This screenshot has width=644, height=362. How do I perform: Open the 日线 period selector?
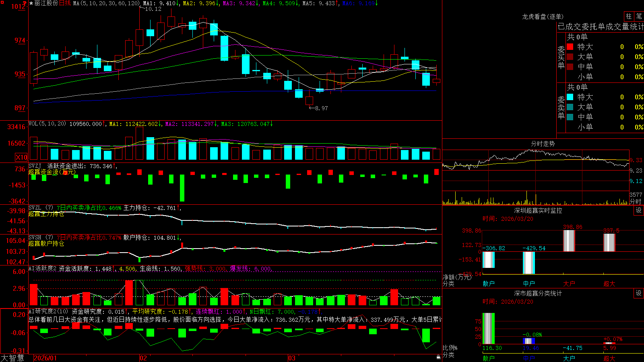[65, 3]
